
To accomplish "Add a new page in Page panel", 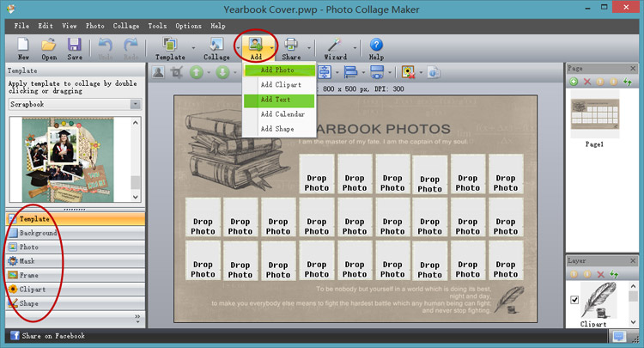I will 574,82.
